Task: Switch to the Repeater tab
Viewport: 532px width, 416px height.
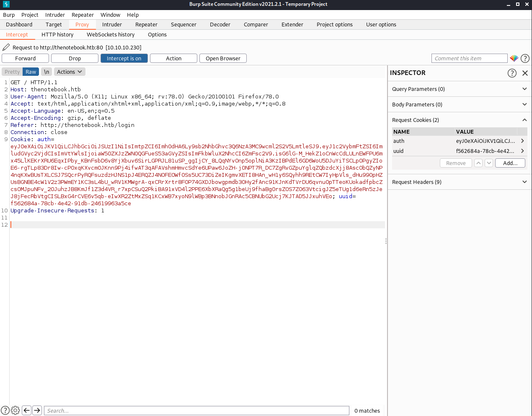Action: coord(146,24)
